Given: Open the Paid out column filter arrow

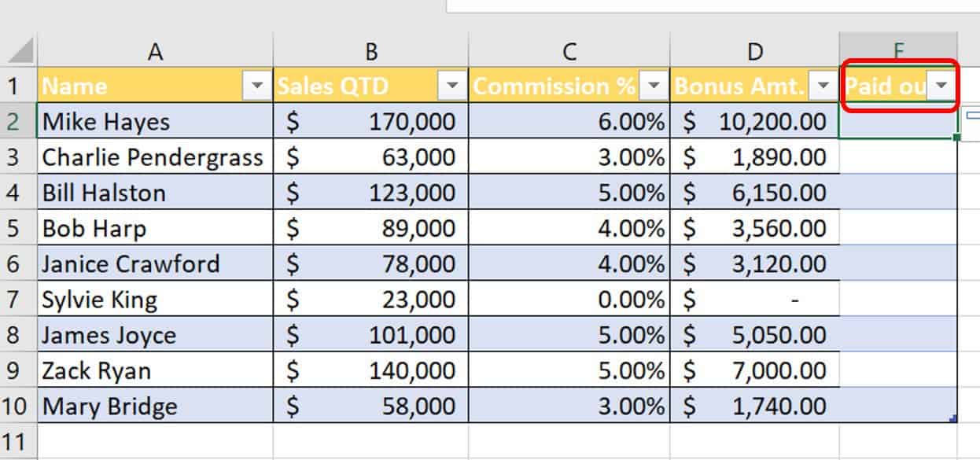Looking at the screenshot, I should click(941, 86).
